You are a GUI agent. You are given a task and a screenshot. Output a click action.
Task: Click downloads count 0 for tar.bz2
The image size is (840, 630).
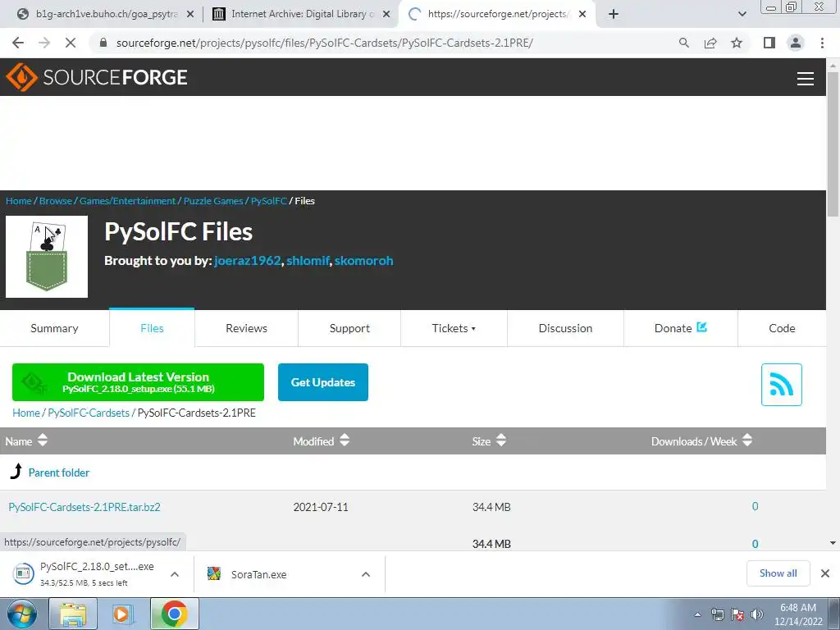point(755,506)
